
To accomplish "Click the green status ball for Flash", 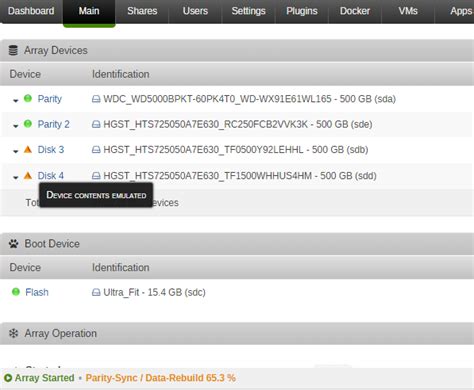I will point(16,292).
